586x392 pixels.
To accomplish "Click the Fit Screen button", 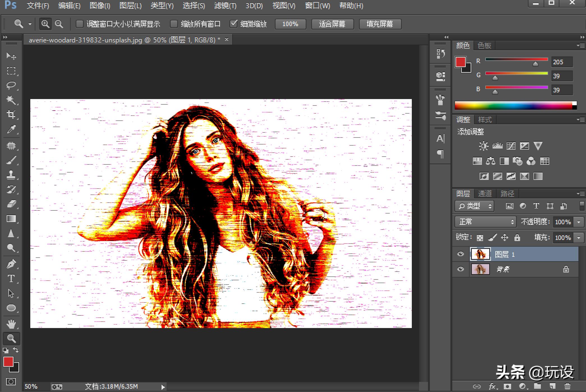I will point(332,24).
